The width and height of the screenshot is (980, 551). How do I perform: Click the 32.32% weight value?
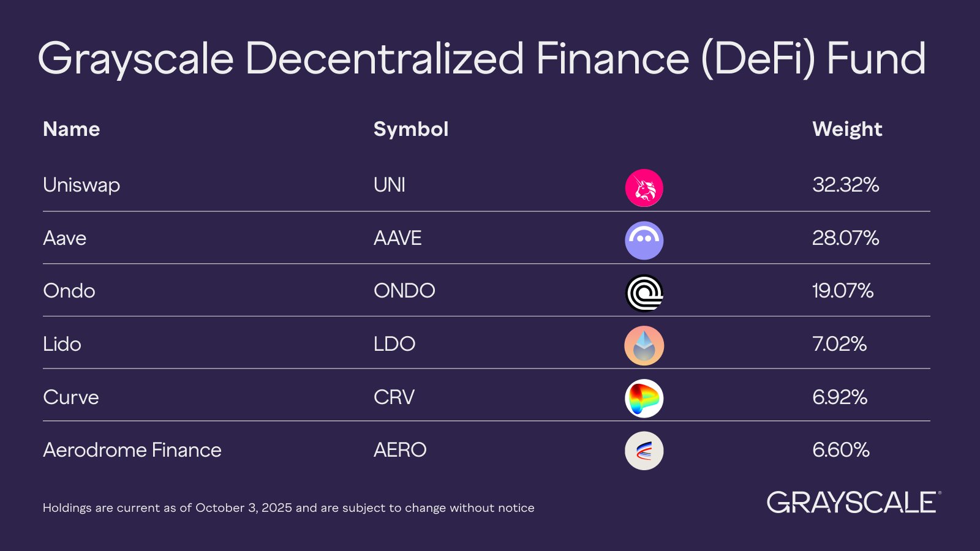point(845,185)
